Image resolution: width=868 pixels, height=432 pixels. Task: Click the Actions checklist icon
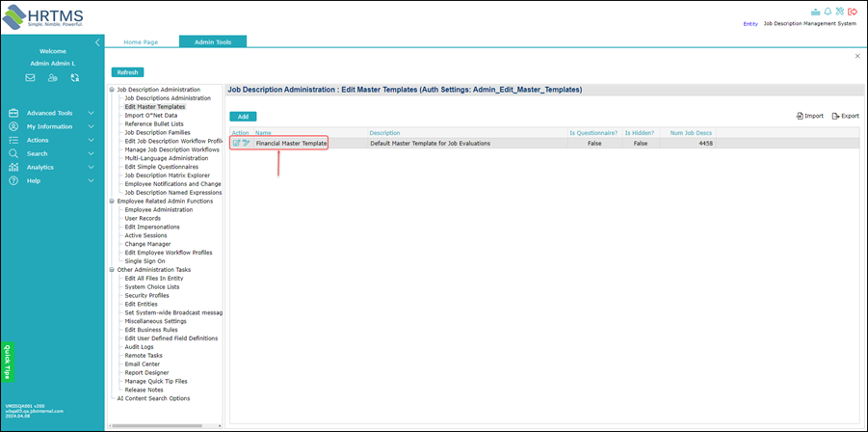(x=13, y=140)
